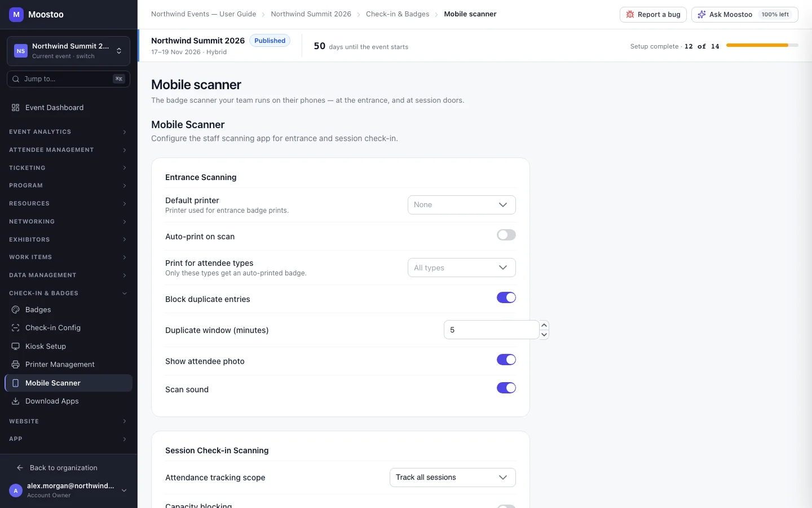Open Check-in Config
The height and width of the screenshot is (508, 812).
[69, 328]
